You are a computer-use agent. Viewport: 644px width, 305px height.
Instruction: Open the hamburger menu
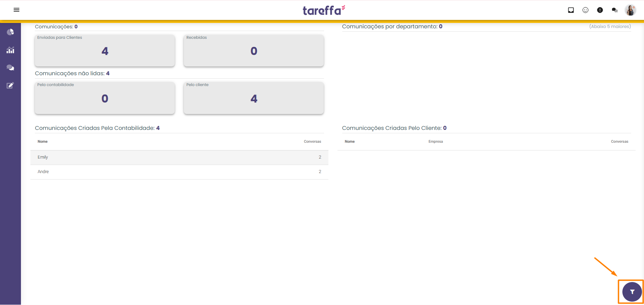click(16, 10)
